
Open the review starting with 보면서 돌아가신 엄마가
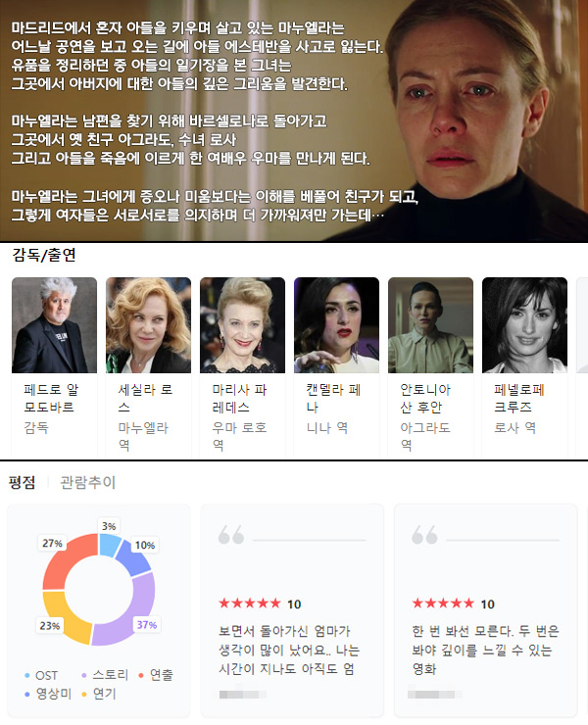point(292,610)
